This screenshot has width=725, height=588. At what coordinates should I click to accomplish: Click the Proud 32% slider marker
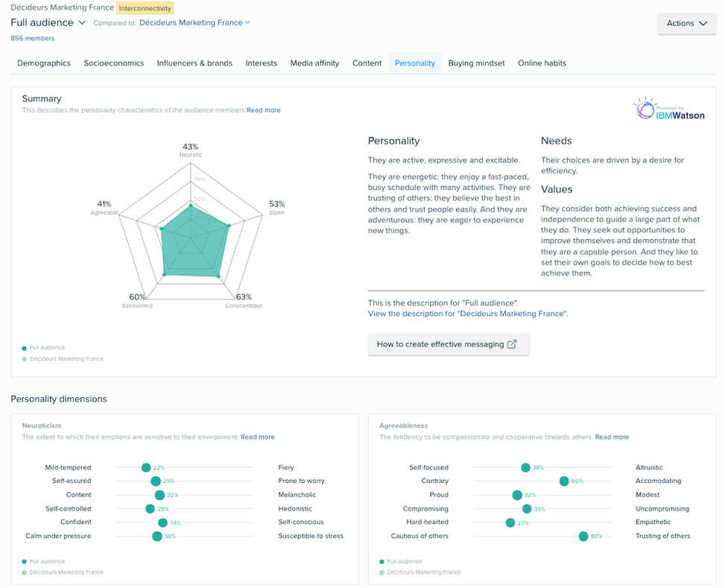pyautogui.click(x=517, y=495)
